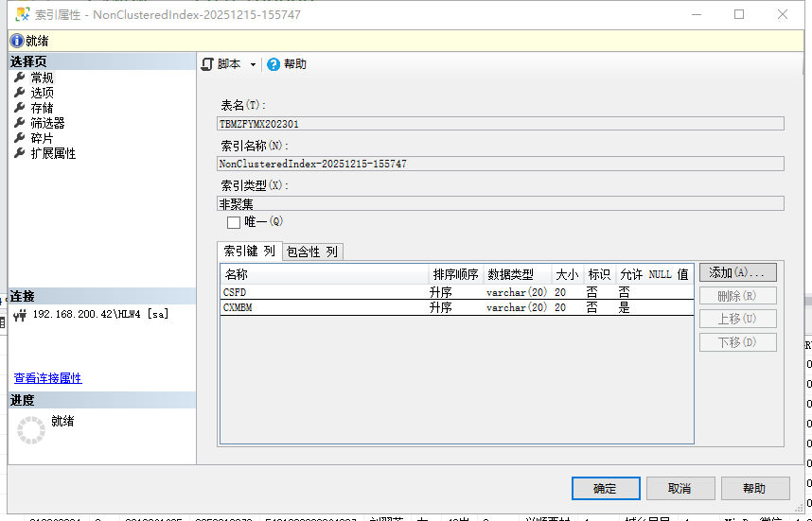Click the 大小 column header
This screenshot has height=521, width=812.
tap(567, 274)
